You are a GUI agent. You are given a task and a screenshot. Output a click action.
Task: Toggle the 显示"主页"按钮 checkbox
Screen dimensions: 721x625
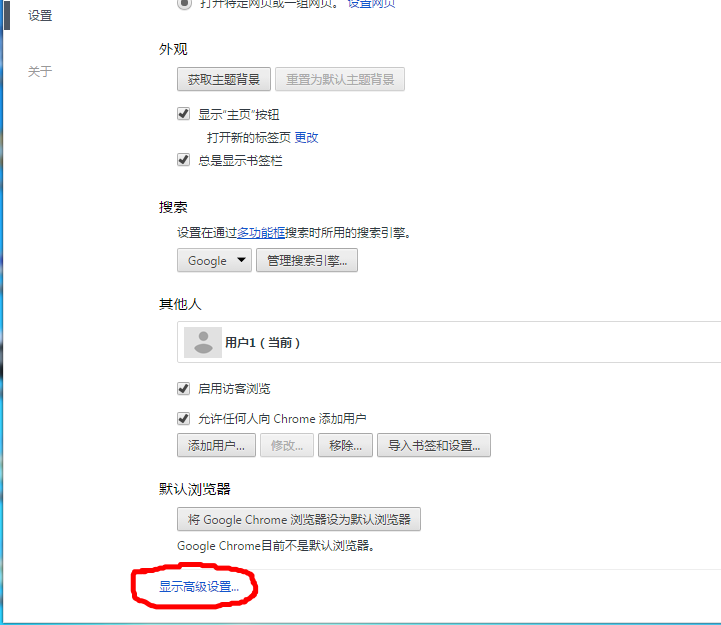(x=184, y=115)
